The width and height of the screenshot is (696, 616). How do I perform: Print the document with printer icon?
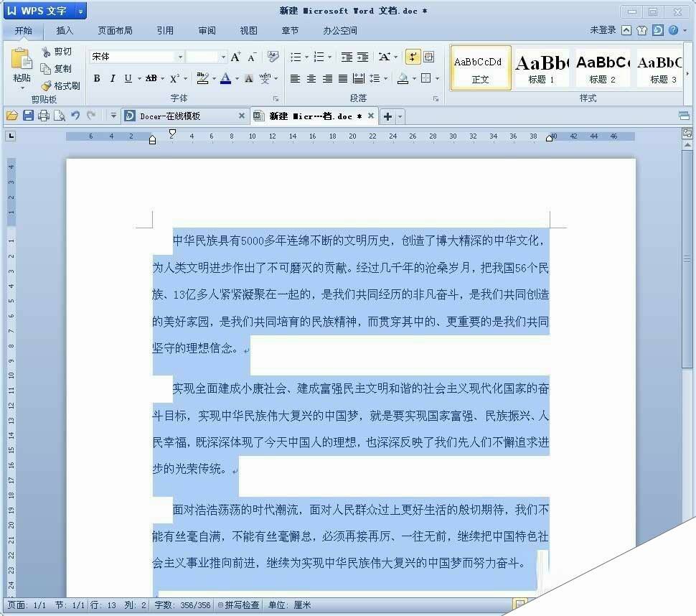tap(44, 116)
